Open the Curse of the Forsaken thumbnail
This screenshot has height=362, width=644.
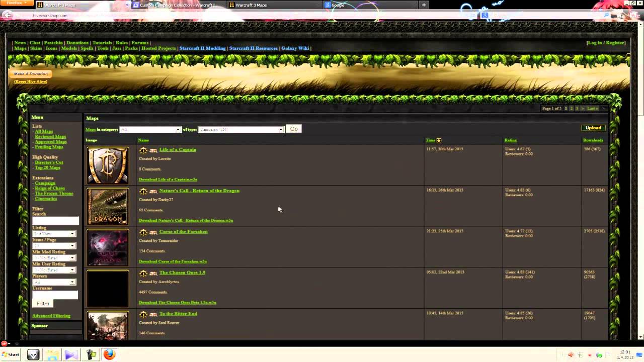pyautogui.click(x=108, y=247)
